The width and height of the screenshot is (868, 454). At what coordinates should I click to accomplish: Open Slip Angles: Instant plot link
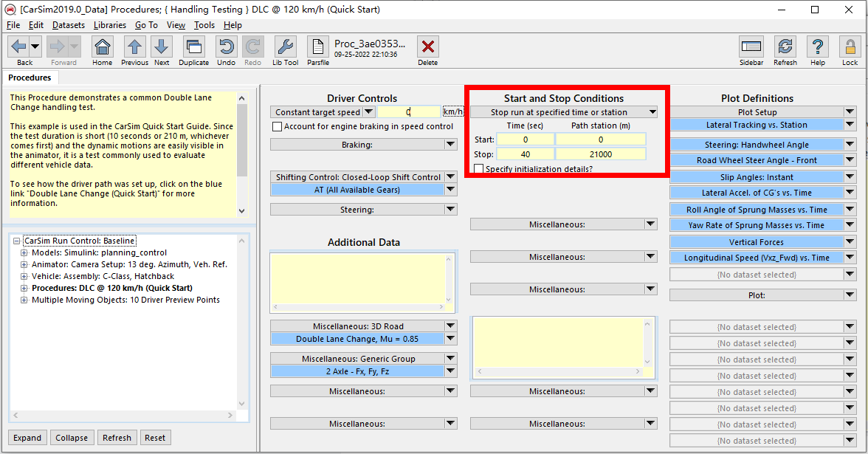757,177
